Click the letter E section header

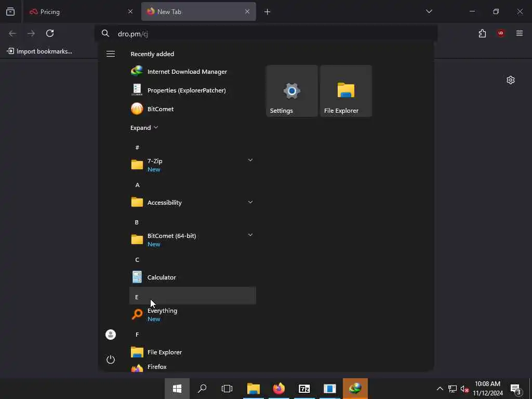click(192, 296)
